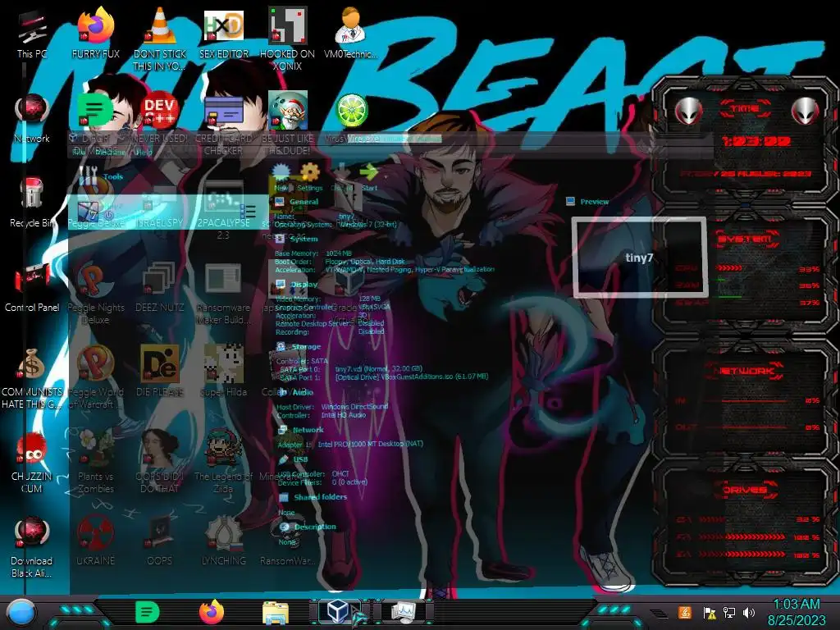
Task: Select Tools entry in VirtualBox sidebar
Action: coord(102,176)
